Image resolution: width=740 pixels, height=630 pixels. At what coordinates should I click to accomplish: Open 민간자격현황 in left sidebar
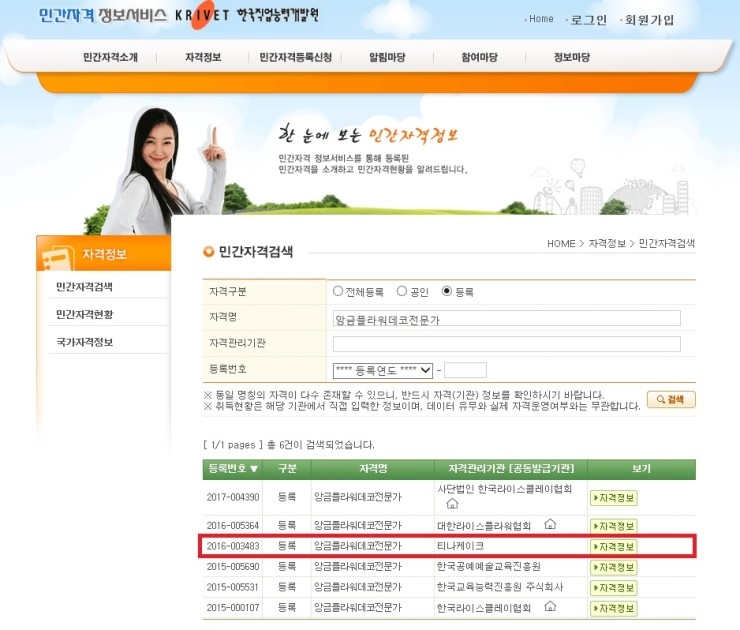pyautogui.click(x=84, y=314)
